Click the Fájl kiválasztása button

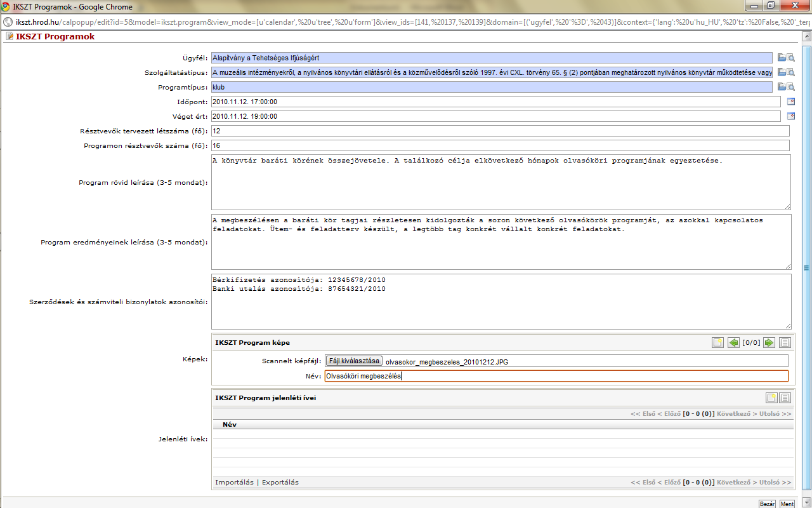[x=355, y=361]
